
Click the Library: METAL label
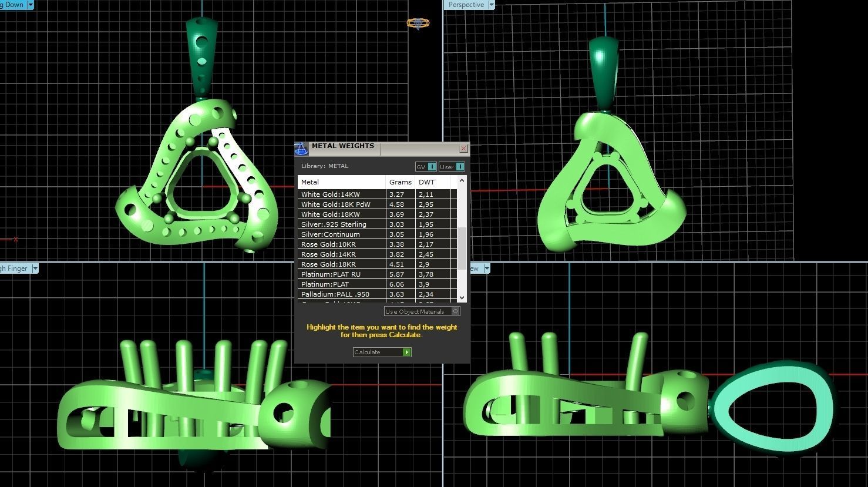[x=325, y=166]
